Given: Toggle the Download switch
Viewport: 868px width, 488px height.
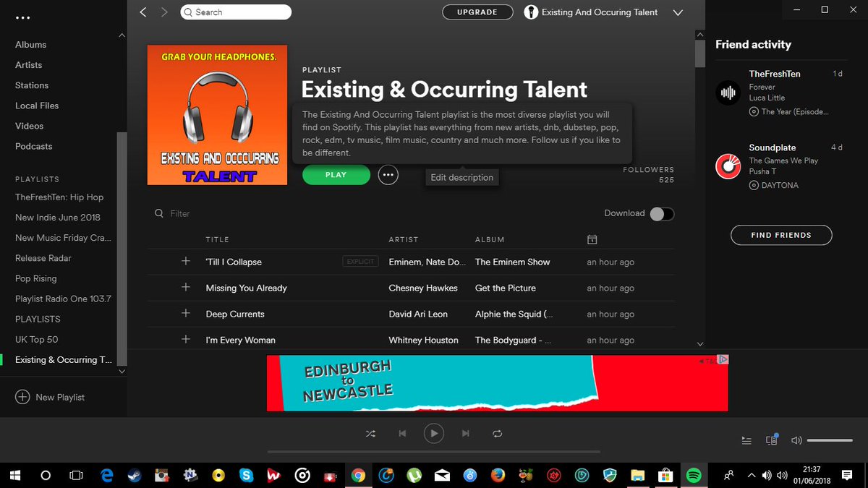Looking at the screenshot, I should coord(662,213).
